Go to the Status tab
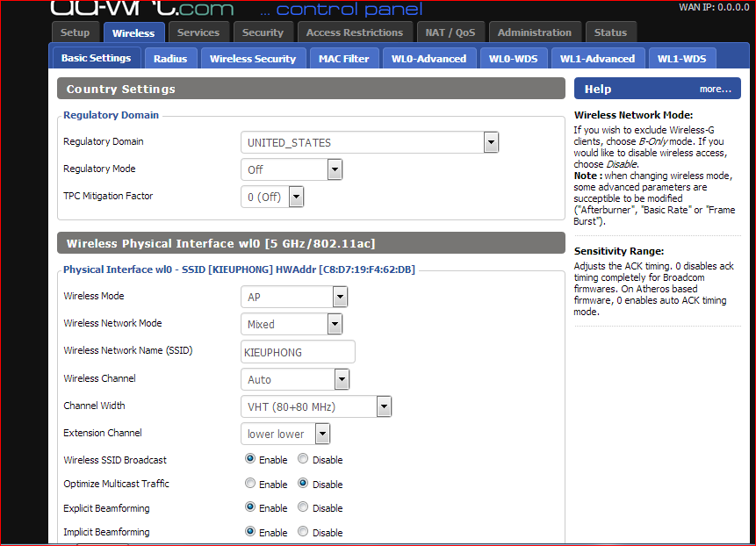 610,32
